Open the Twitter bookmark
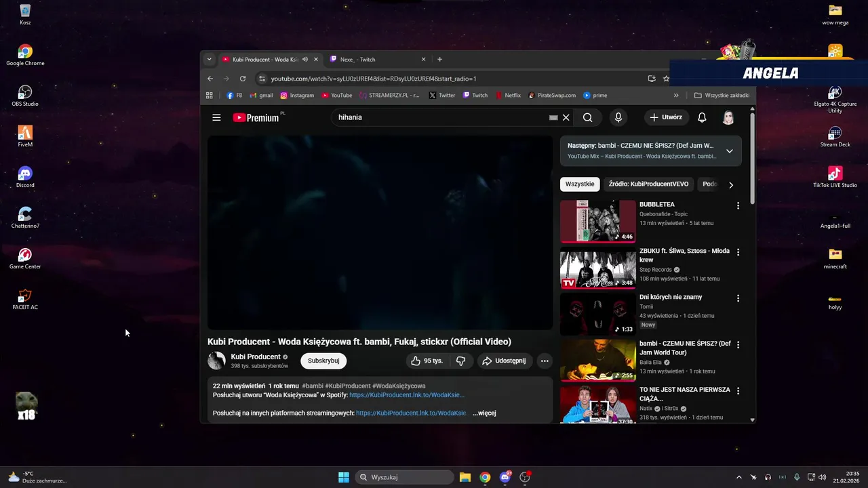Image resolution: width=868 pixels, height=488 pixels. pos(442,96)
